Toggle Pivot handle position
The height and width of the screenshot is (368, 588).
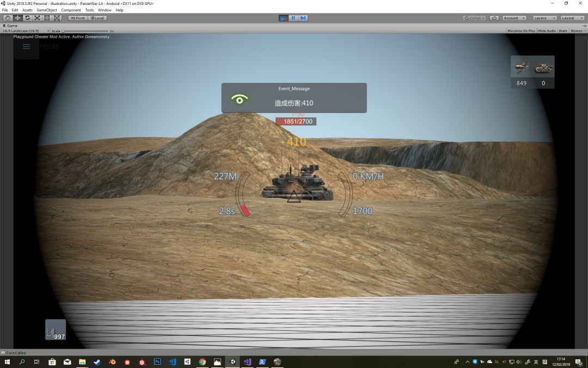click(78, 18)
